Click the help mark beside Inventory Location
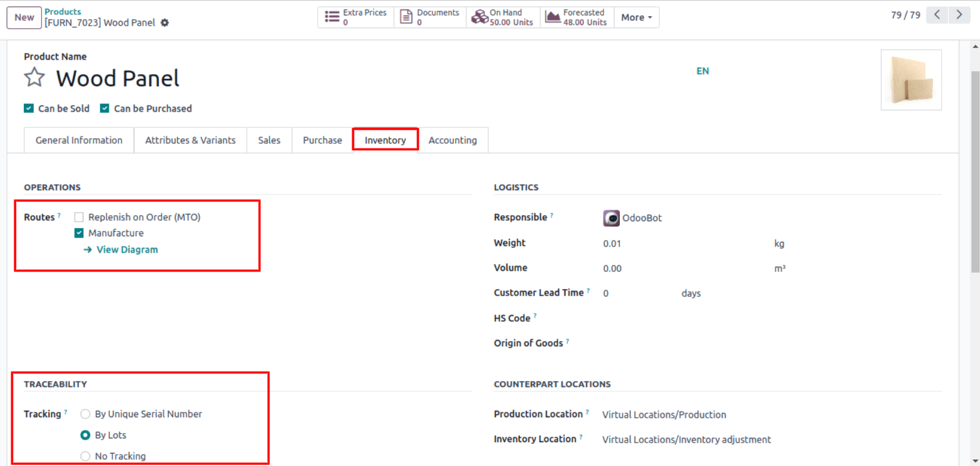The width and height of the screenshot is (980, 466). click(581, 437)
